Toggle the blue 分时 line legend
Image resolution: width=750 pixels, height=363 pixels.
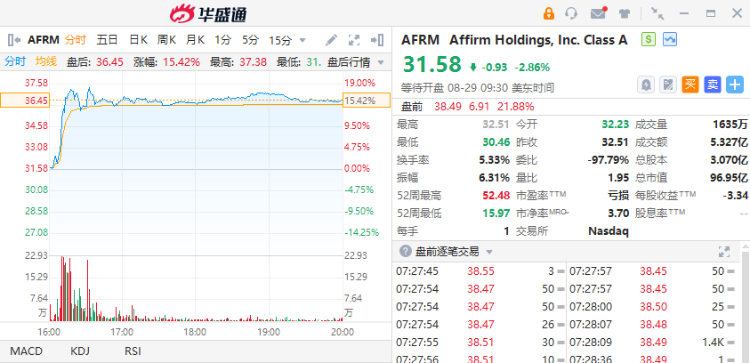(15, 62)
